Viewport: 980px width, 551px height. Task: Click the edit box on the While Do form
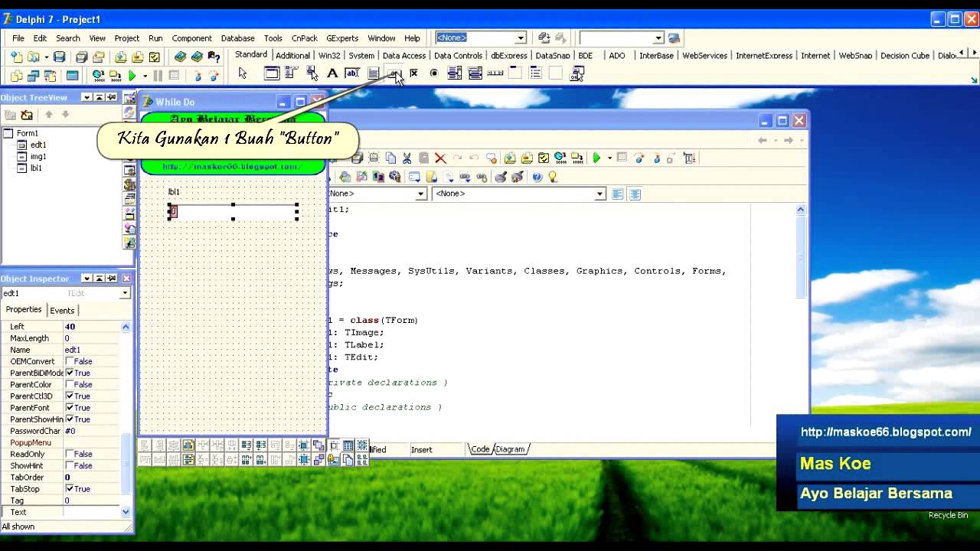click(x=234, y=211)
